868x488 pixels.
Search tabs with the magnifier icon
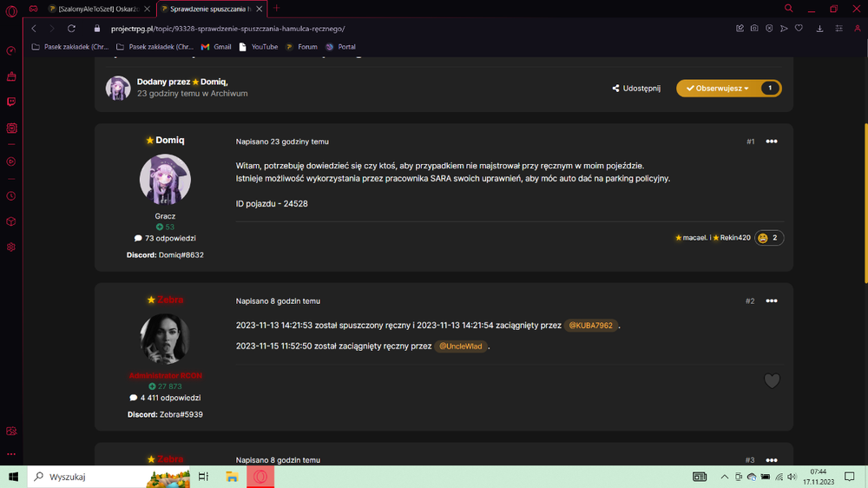point(789,9)
